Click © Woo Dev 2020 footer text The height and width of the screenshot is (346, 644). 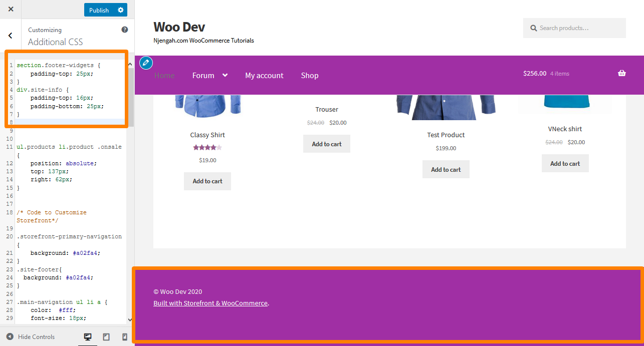coord(178,291)
